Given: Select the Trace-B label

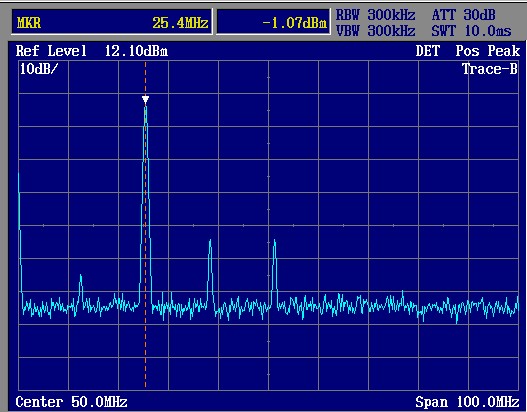Looking at the screenshot, I should click(x=490, y=69).
